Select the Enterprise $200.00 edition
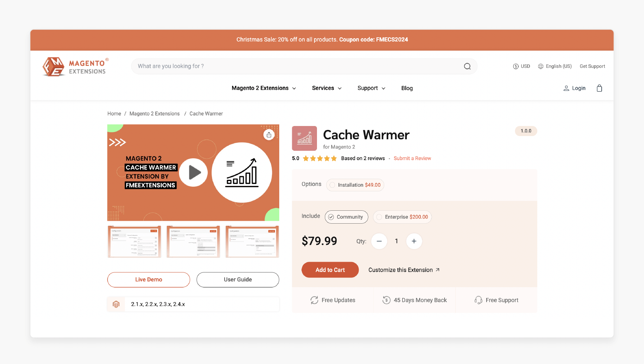644x364 pixels. click(402, 217)
